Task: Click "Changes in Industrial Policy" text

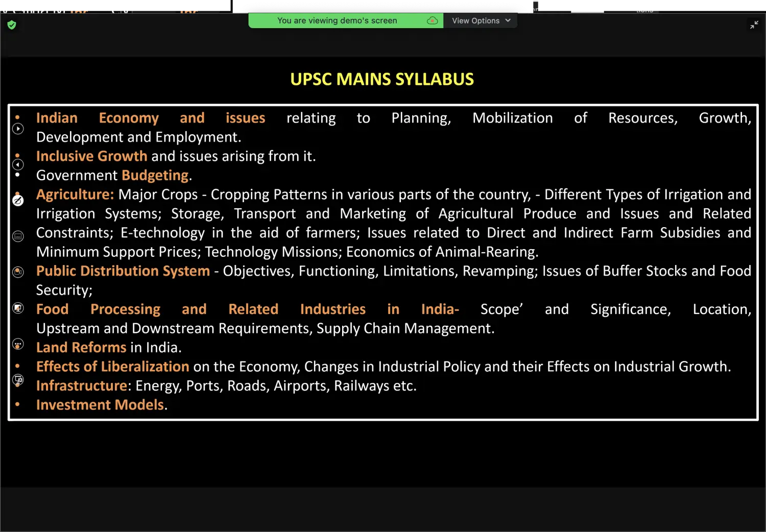Action: coord(392,367)
